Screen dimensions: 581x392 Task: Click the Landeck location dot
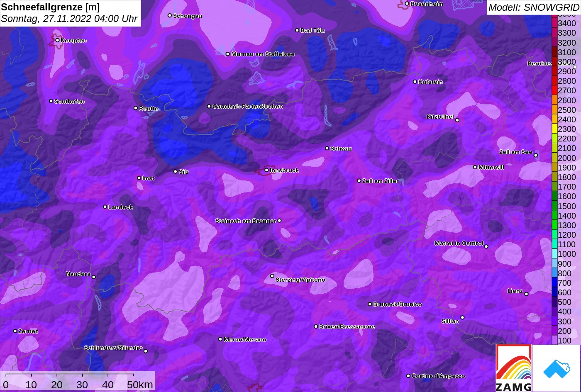click(x=105, y=207)
